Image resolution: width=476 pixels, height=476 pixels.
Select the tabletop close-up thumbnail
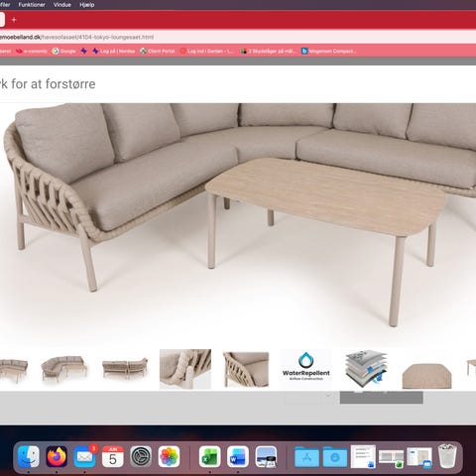click(x=426, y=376)
